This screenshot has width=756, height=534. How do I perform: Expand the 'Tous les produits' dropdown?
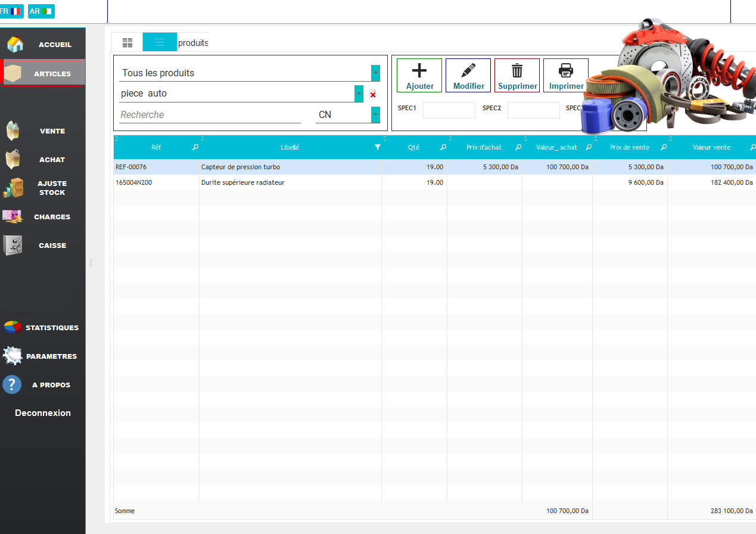(x=375, y=73)
